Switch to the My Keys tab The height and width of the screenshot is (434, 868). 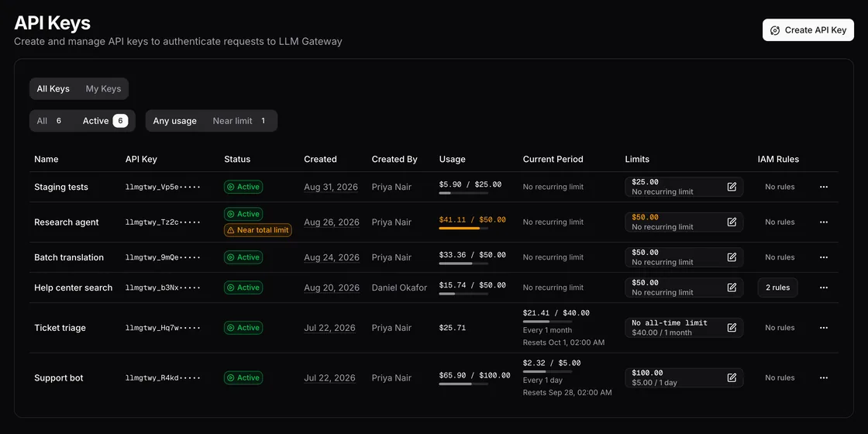pyautogui.click(x=103, y=88)
